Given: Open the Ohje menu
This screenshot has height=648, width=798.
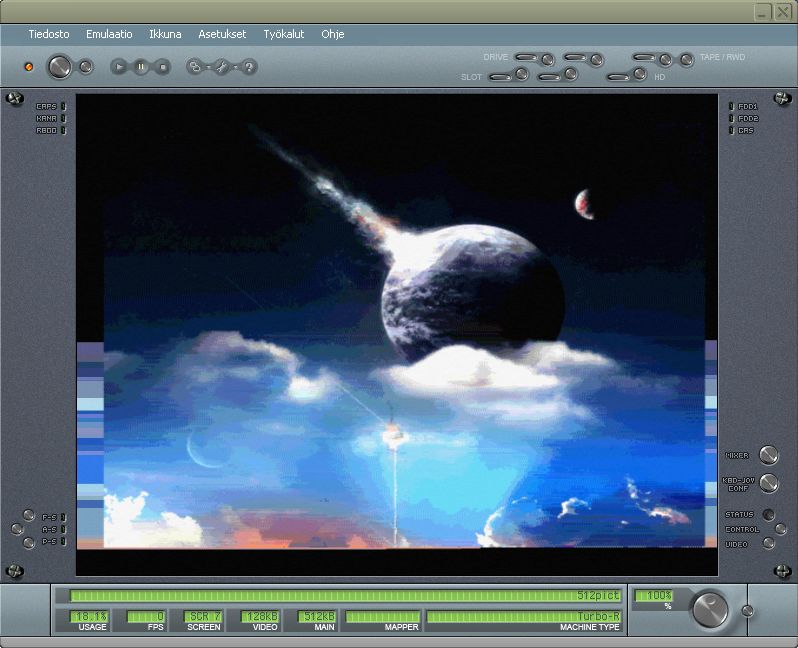Looking at the screenshot, I should [x=332, y=34].
